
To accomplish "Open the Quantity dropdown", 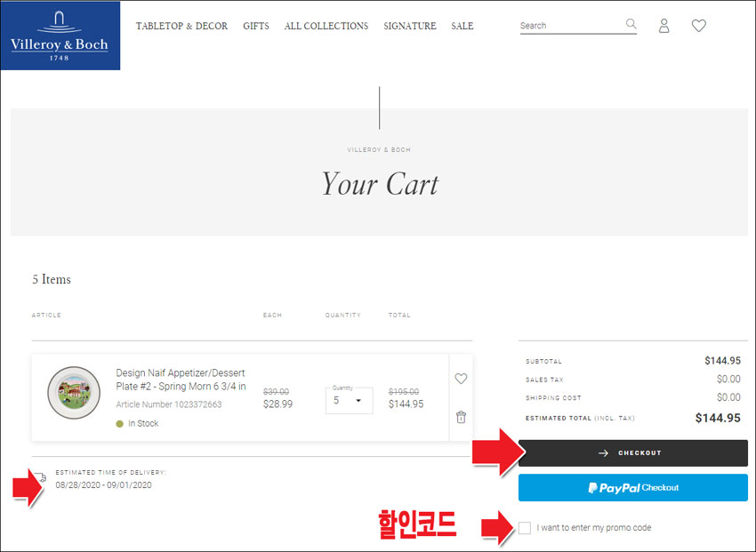I will click(349, 400).
